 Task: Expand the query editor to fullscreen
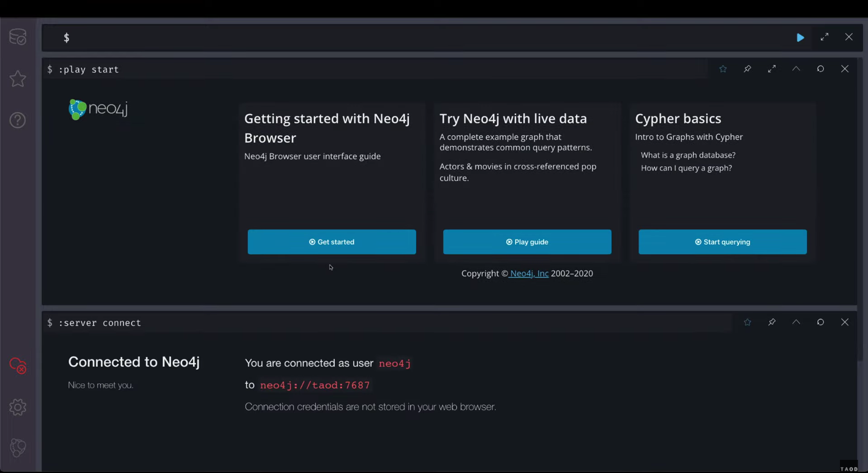[x=825, y=37]
